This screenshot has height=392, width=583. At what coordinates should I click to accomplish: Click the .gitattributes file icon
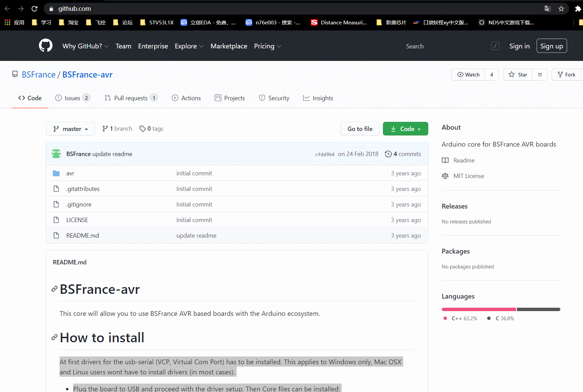[x=56, y=189]
